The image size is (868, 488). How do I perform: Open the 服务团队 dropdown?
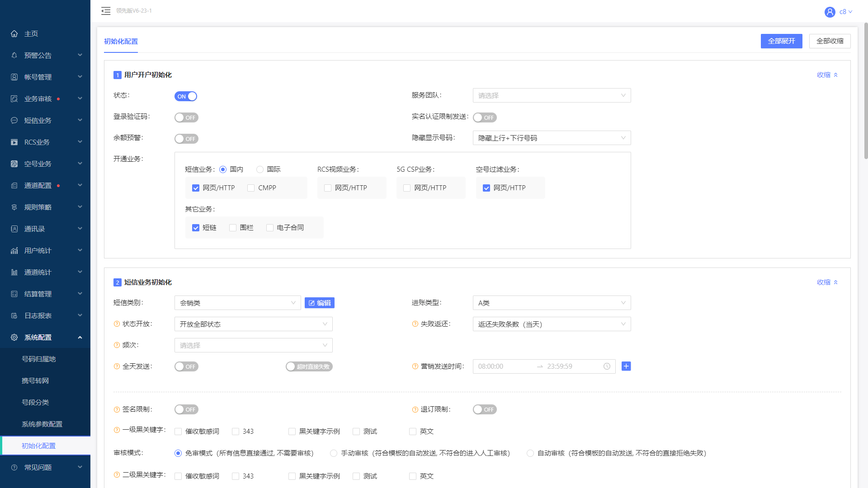pos(552,95)
